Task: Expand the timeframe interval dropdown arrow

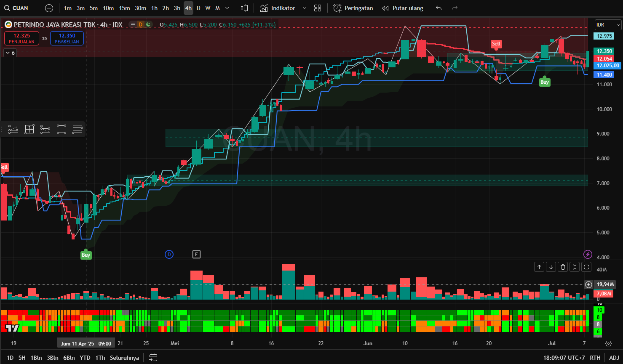Action: coord(227,8)
